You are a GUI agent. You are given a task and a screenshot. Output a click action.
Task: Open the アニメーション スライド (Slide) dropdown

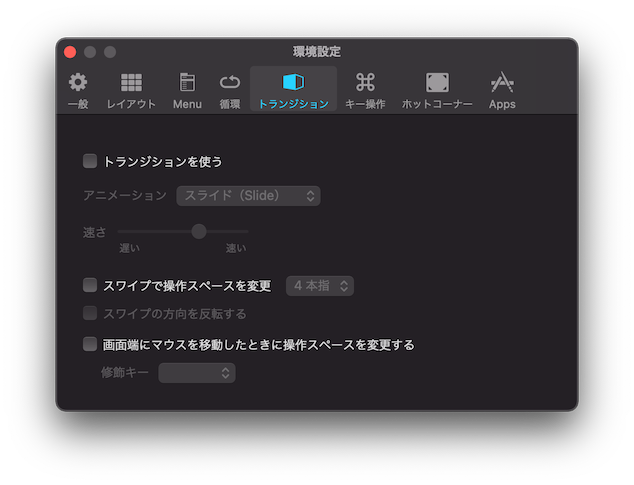[248, 196]
